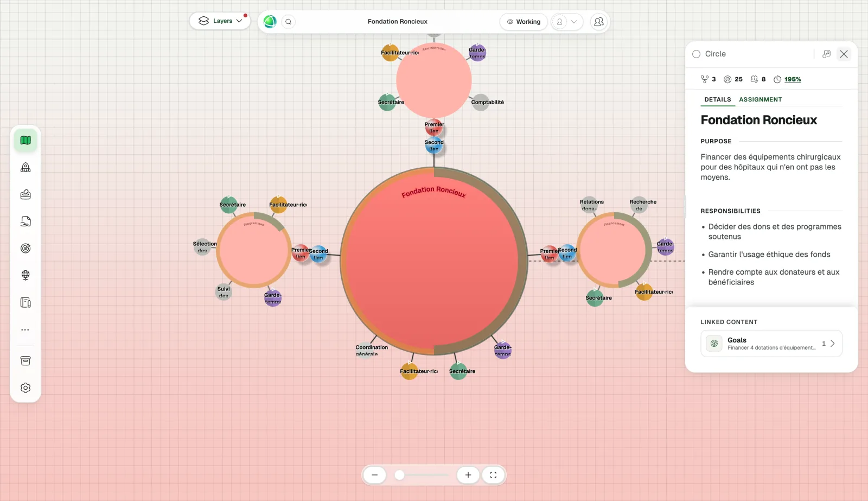Open the document book icon in sidebar
This screenshot has width=868, height=501.
(x=25, y=302)
